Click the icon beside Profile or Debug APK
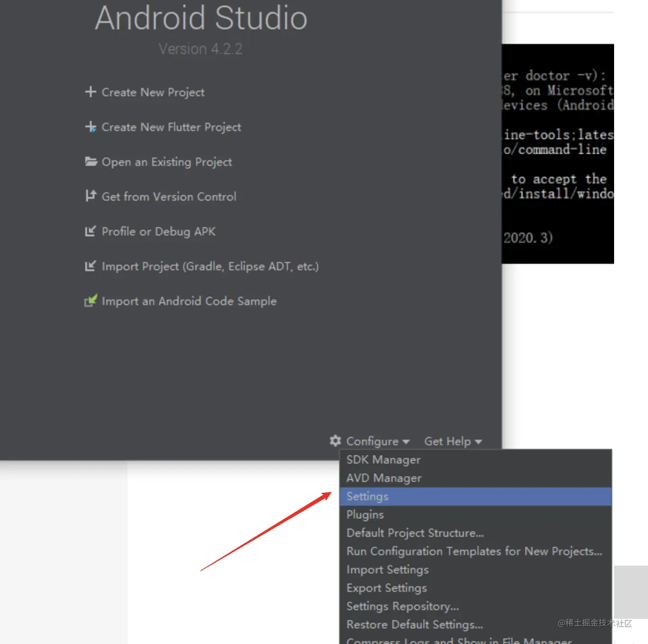The height and width of the screenshot is (644, 648). coord(91,231)
